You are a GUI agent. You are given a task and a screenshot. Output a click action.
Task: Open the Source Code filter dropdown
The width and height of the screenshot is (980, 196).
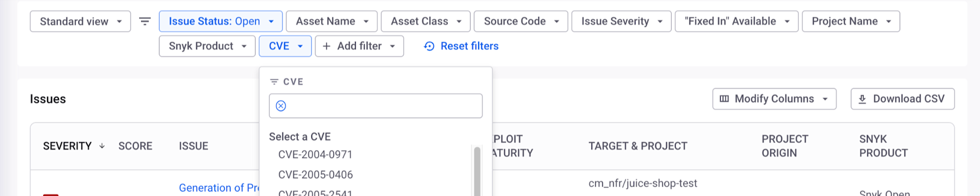[521, 22]
